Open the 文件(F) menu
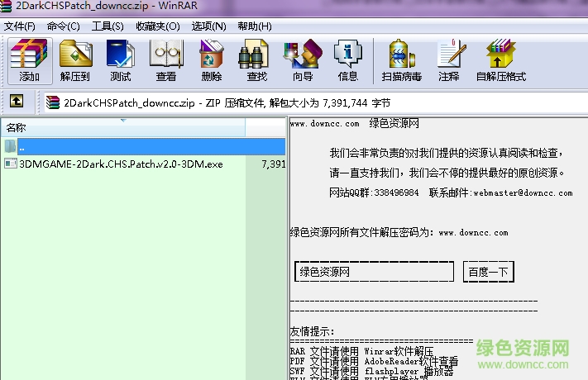Viewport: 588px width, 380px height. [x=20, y=26]
